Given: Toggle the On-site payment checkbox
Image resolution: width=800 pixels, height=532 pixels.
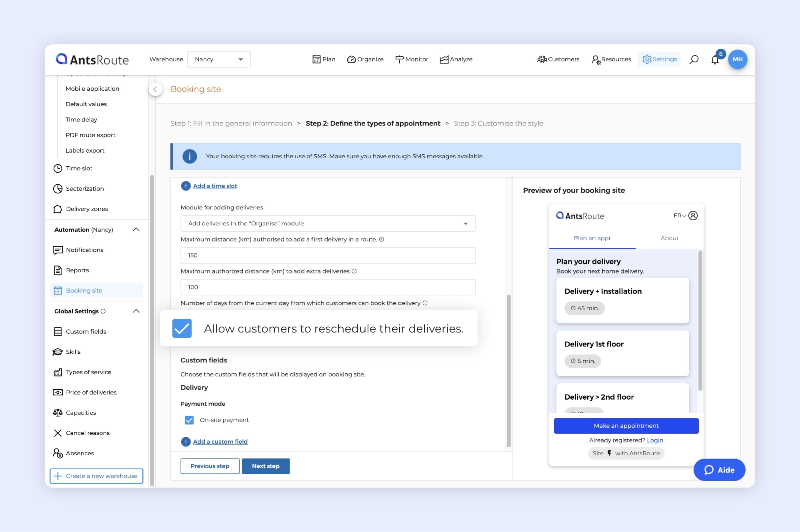Looking at the screenshot, I should (189, 420).
